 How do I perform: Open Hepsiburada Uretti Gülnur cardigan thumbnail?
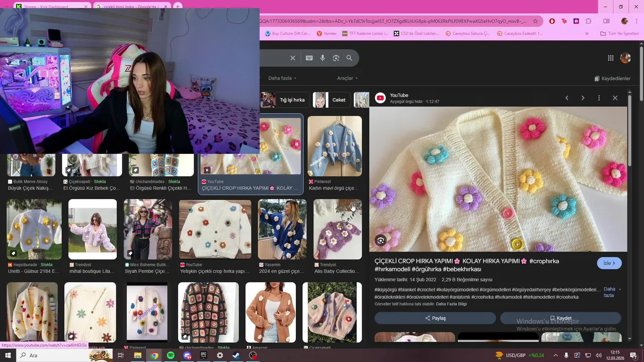pos(34,229)
